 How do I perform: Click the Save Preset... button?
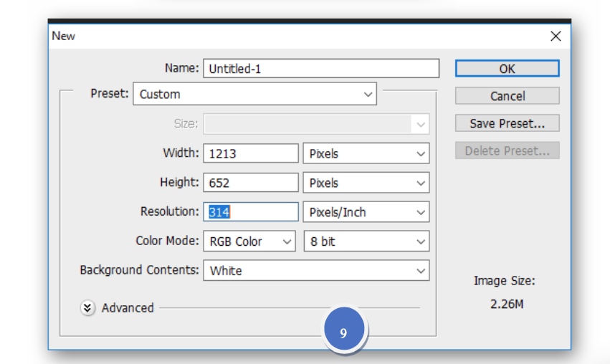pyautogui.click(x=507, y=123)
